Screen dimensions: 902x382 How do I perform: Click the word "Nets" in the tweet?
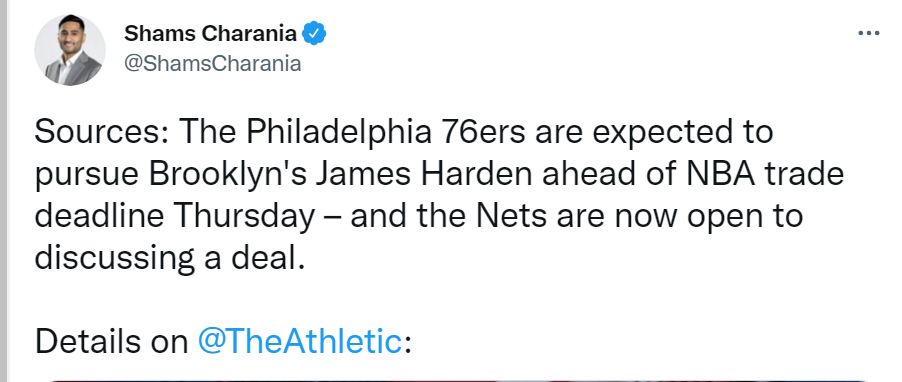click(x=511, y=216)
